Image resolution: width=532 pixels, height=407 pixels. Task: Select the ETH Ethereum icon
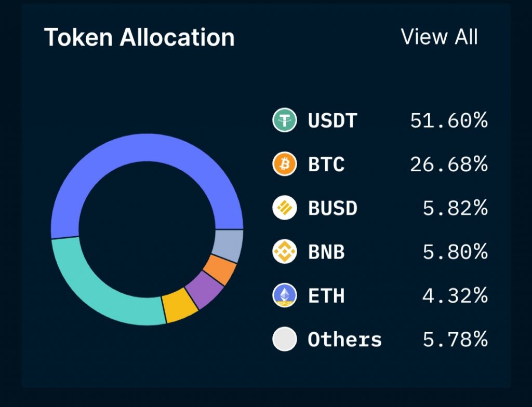coord(284,296)
